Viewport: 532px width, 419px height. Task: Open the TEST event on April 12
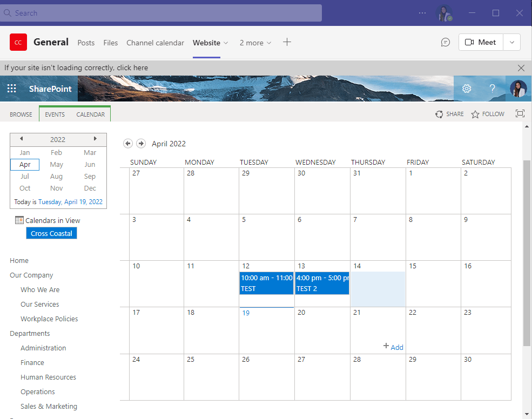click(x=266, y=282)
